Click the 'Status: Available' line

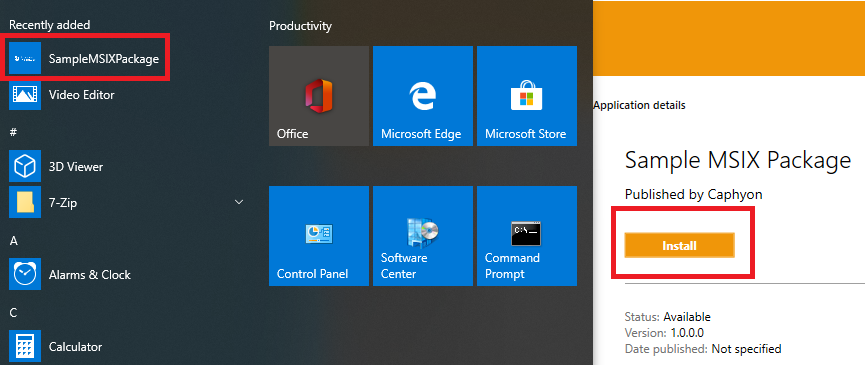point(668,316)
